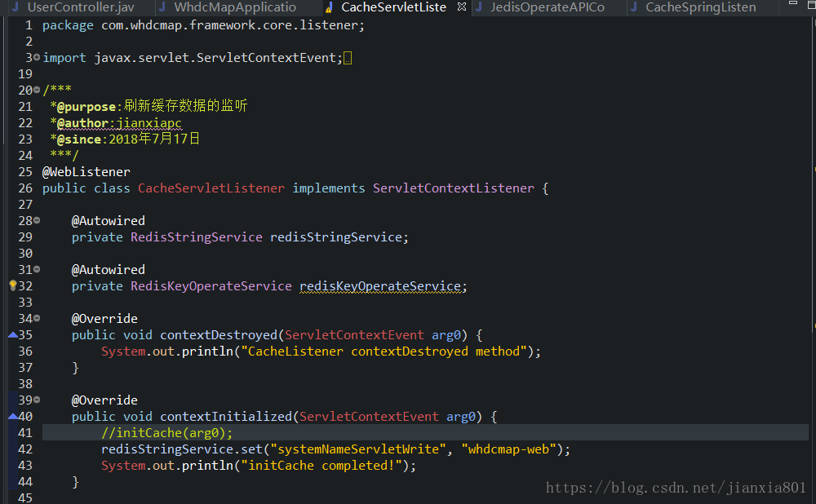This screenshot has width=816, height=504.
Task: Collapse the contextDestroyed method fold at line 34
Action: coord(36,318)
